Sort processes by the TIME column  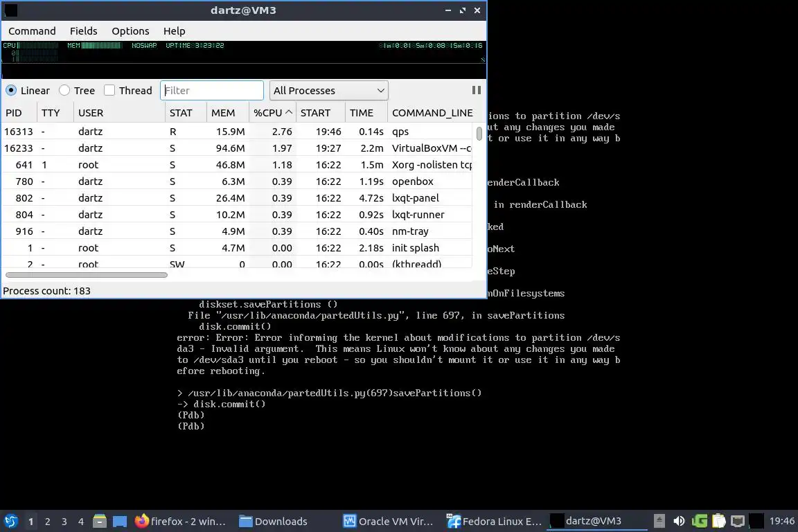tap(366, 113)
